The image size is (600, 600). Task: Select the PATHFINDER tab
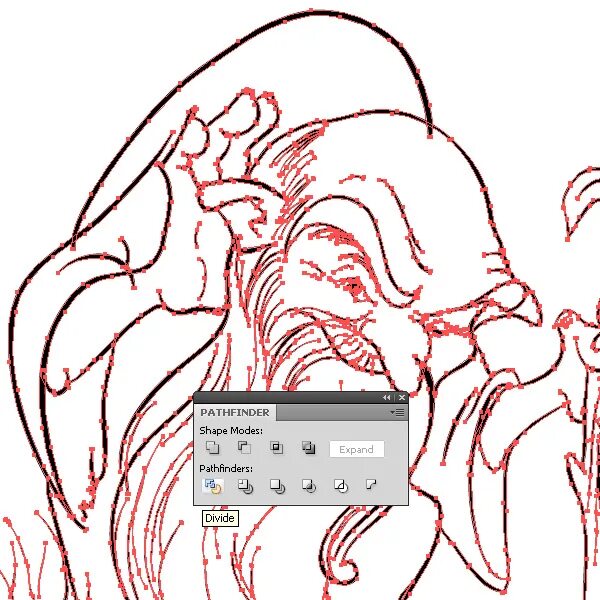235,412
